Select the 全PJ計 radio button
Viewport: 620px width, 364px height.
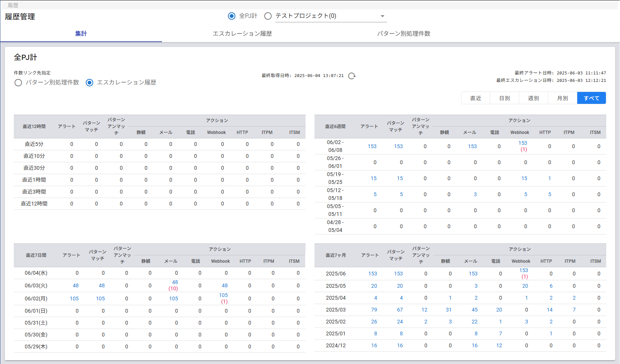(x=231, y=16)
